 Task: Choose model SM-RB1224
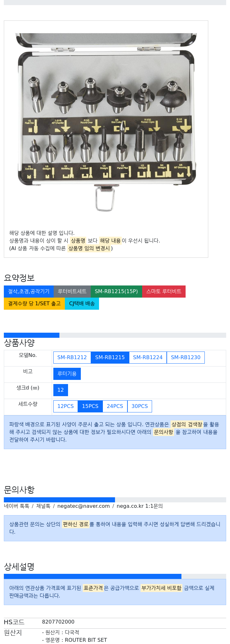148,357
